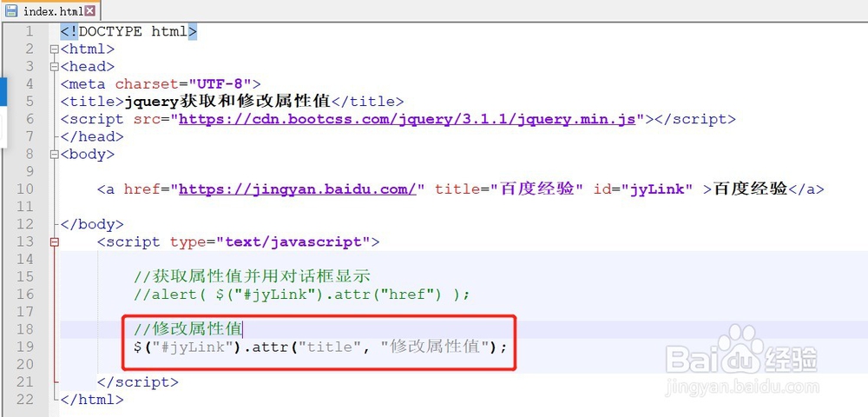Click line number 19 in the margin

[x=25, y=347]
